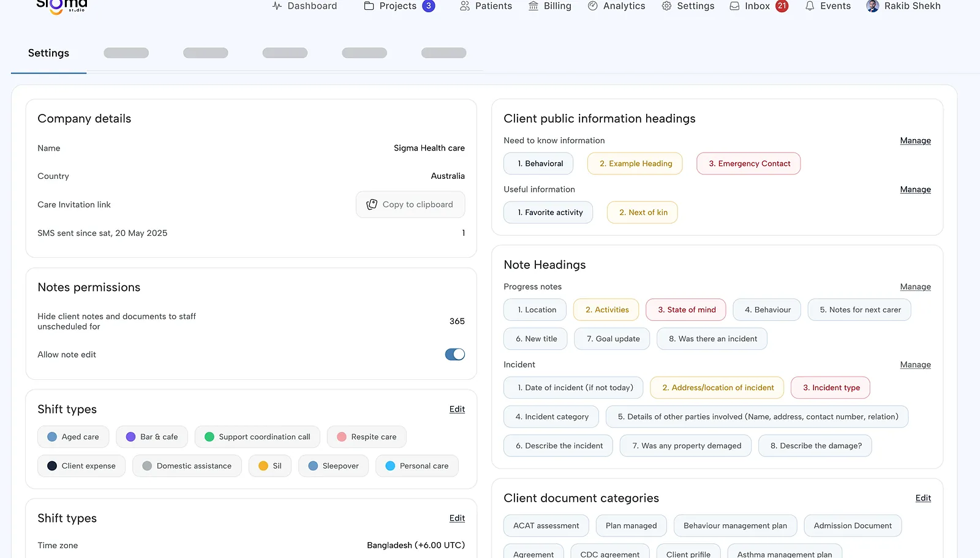
Task: Click Copy to clipboard button
Action: (410, 205)
